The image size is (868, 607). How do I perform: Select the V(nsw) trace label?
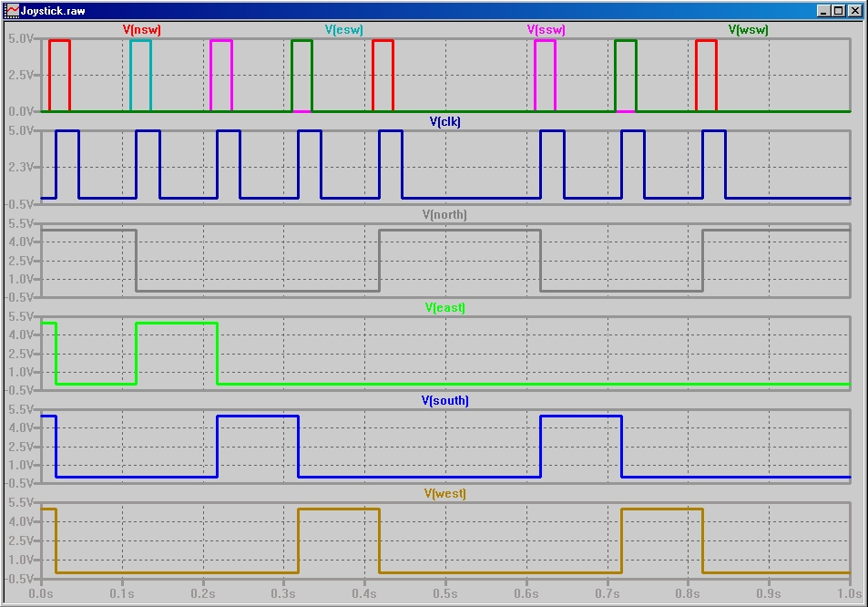click(142, 30)
